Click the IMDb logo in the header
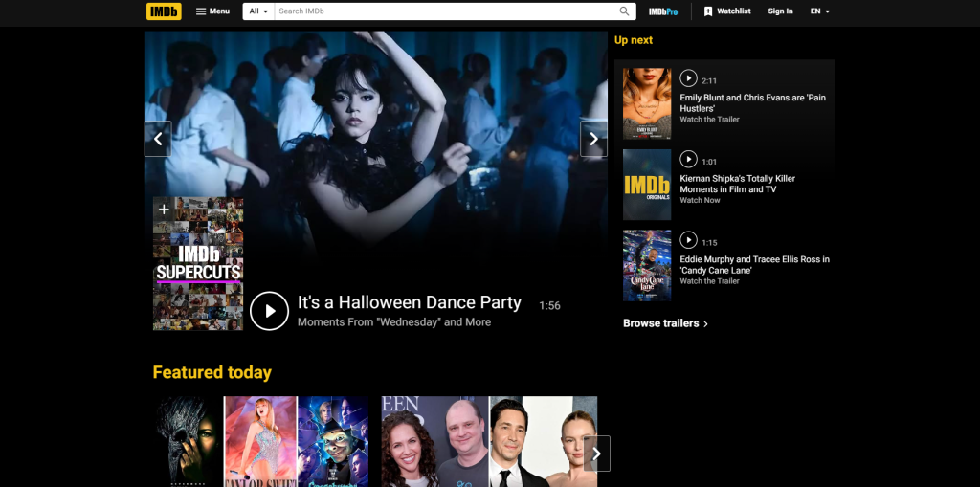The width and height of the screenshot is (980, 487). (x=164, y=11)
